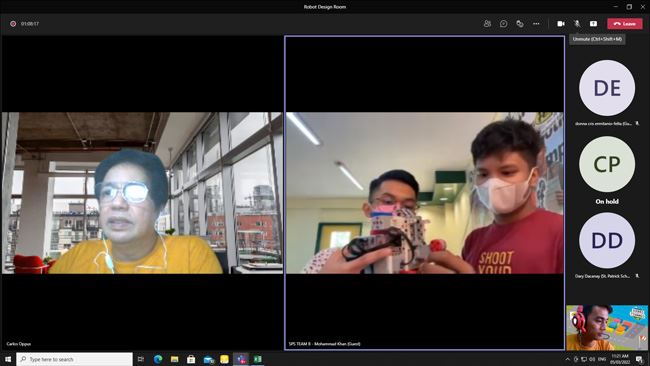Share content using the share tray icon

[x=593, y=24]
